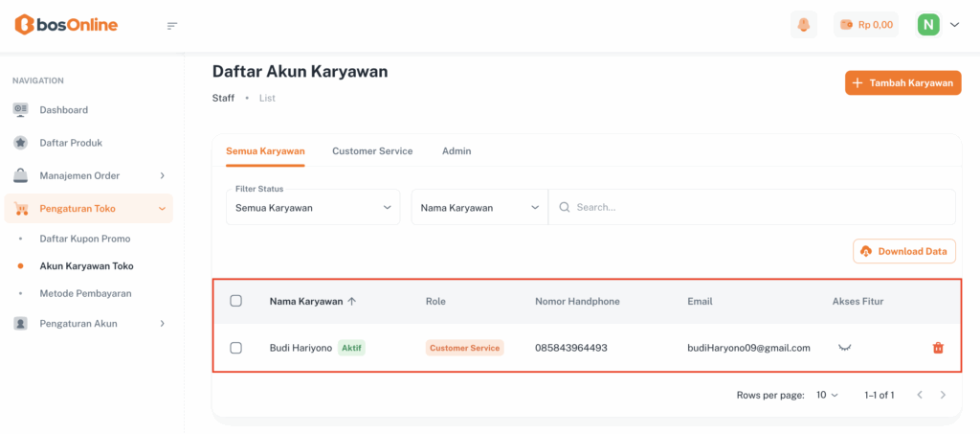Click the green N profile avatar
The width and height of the screenshot is (980, 434).
(x=928, y=25)
